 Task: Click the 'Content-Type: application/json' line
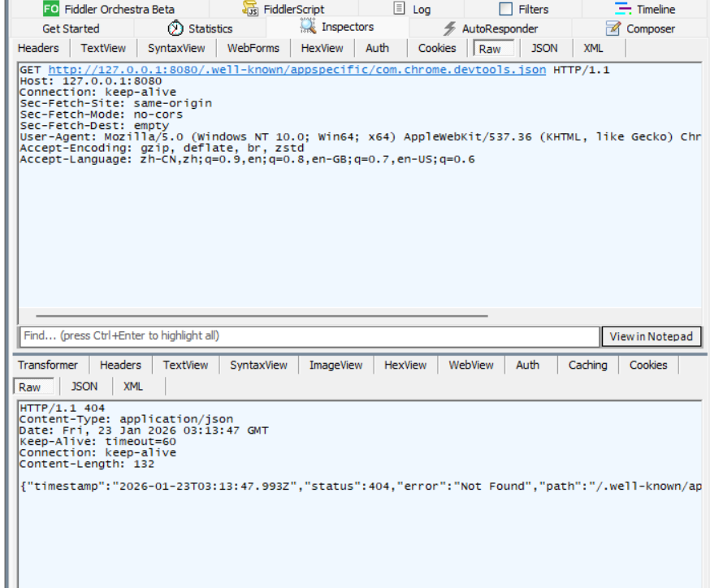pyautogui.click(x=127, y=419)
